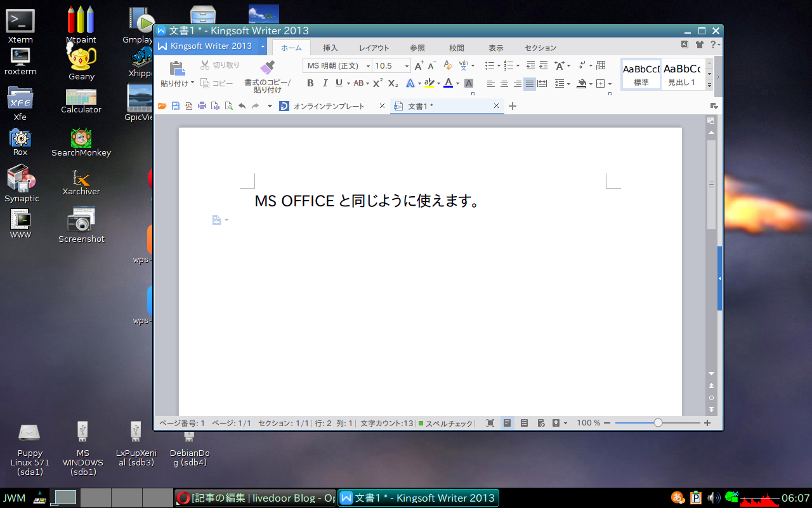The image size is (812, 508).
Task: Apply character shading (grey A)
Action: click(x=469, y=83)
